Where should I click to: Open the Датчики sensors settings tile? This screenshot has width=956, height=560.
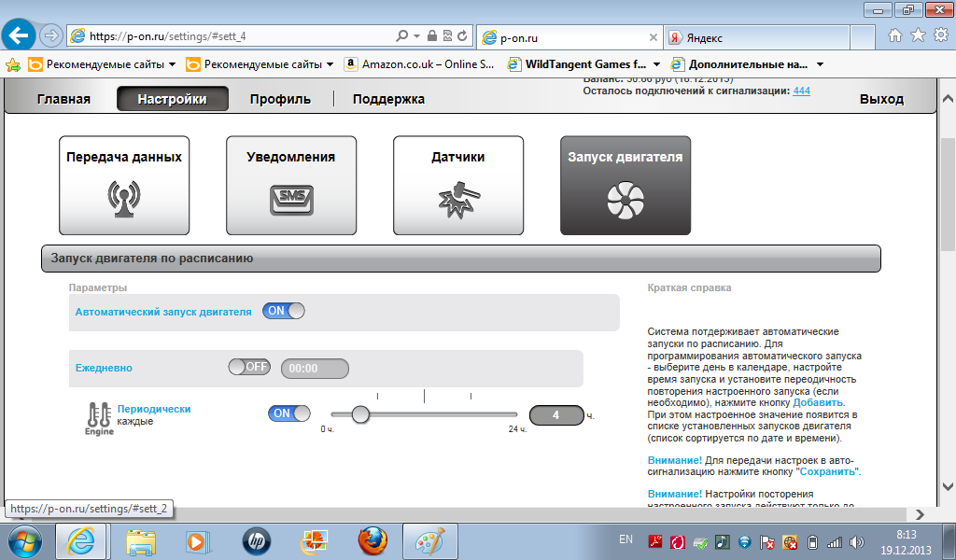coord(457,185)
